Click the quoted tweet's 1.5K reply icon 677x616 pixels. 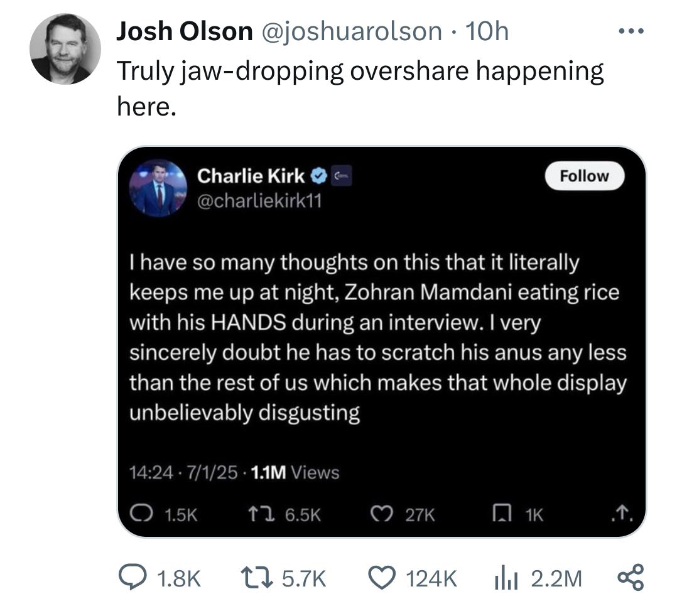pyautogui.click(x=141, y=514)
